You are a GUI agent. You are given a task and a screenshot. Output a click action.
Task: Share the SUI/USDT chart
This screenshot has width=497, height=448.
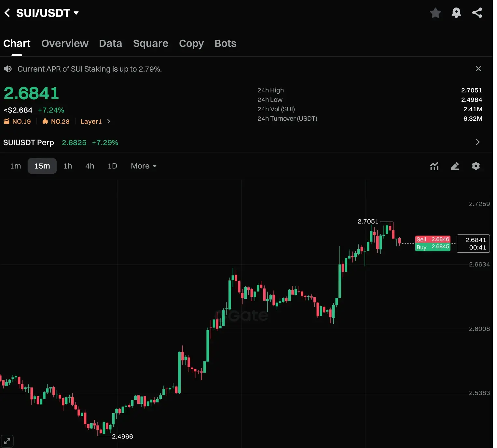477,13
